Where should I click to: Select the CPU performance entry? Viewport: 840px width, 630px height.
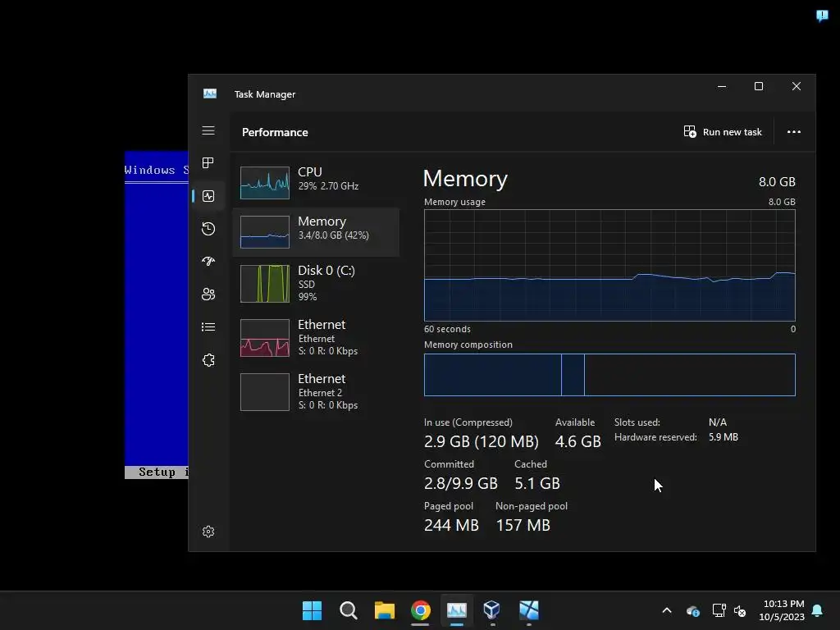click(316, 181)
